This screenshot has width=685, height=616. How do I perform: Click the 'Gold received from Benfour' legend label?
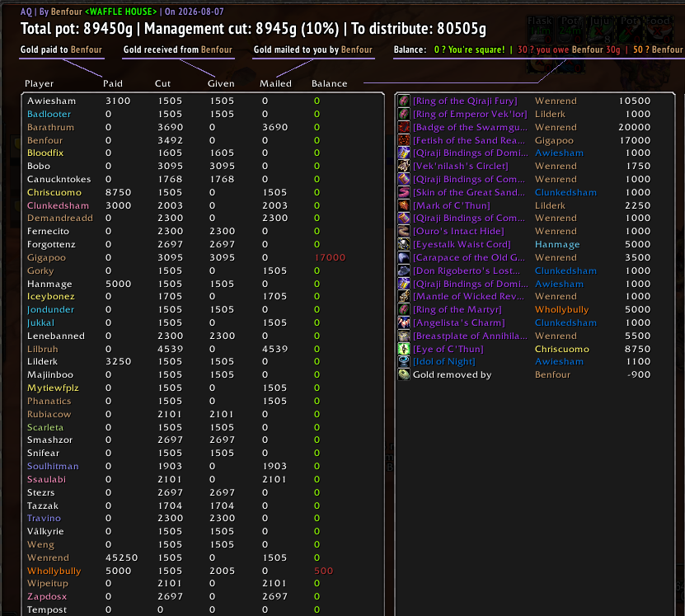tap(178, 49)
